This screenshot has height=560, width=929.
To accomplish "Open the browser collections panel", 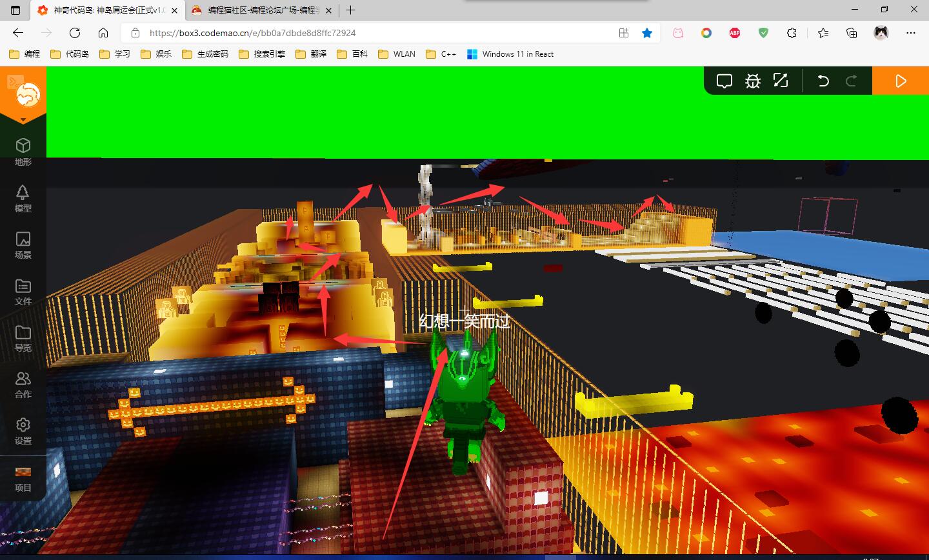I will 852,33.
